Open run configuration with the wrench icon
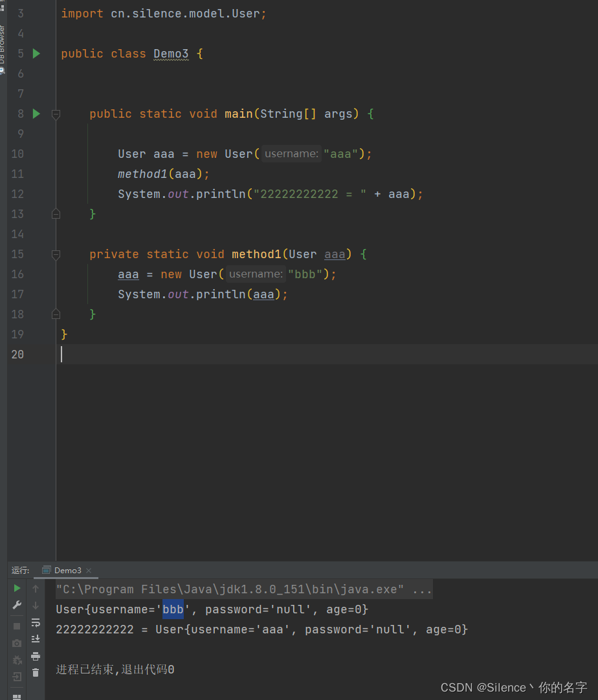598x700 pixels. (17, 606)
